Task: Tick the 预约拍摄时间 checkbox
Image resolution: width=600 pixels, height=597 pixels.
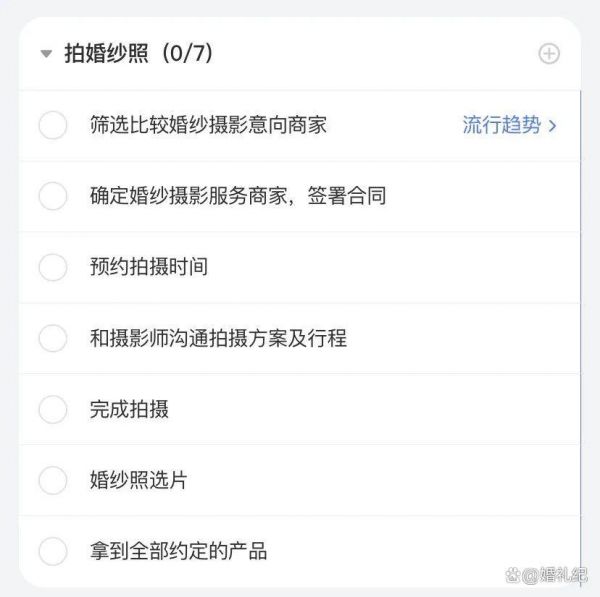Action: pyautogui.click(x=53, y=267)
